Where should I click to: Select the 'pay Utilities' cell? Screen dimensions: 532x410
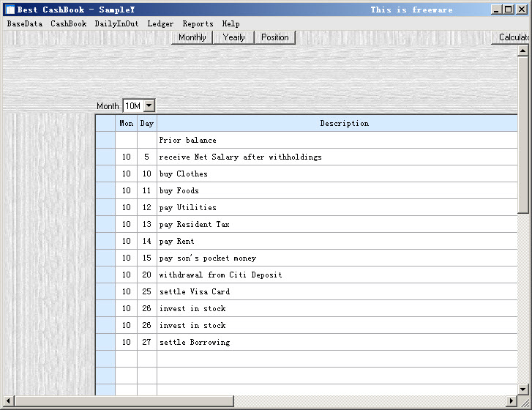coord(337,207)
